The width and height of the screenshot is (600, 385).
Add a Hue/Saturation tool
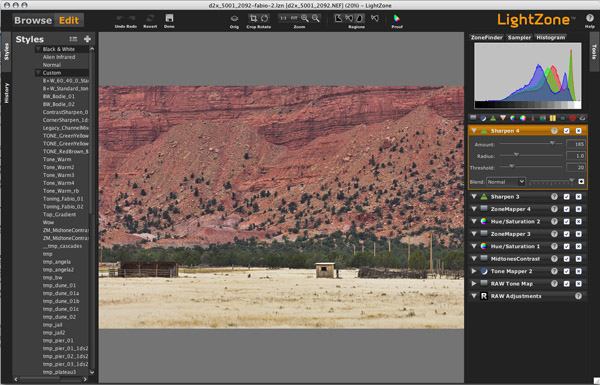click(x=513, y=118)
